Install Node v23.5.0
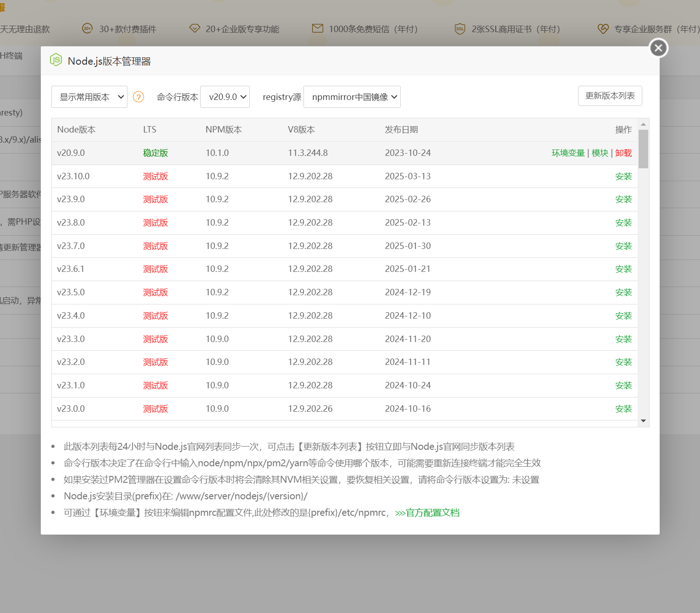This screenshot has width=700, height=613. (623, 293)
